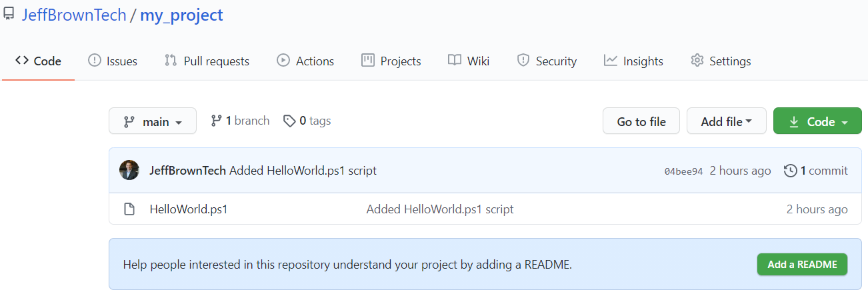Viewport: 868px width, 294px height.
Task: Click the Go to file button
Action: point(641,121)
